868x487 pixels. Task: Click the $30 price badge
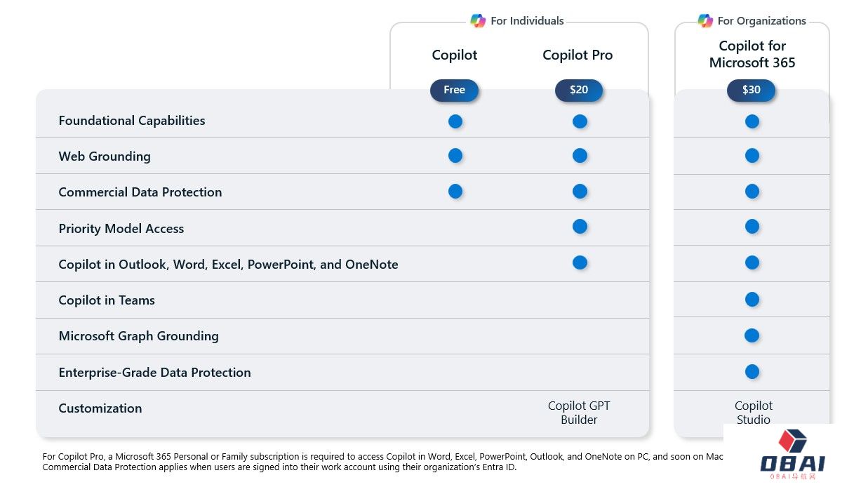pyautogui.click(x=751, y=90)
